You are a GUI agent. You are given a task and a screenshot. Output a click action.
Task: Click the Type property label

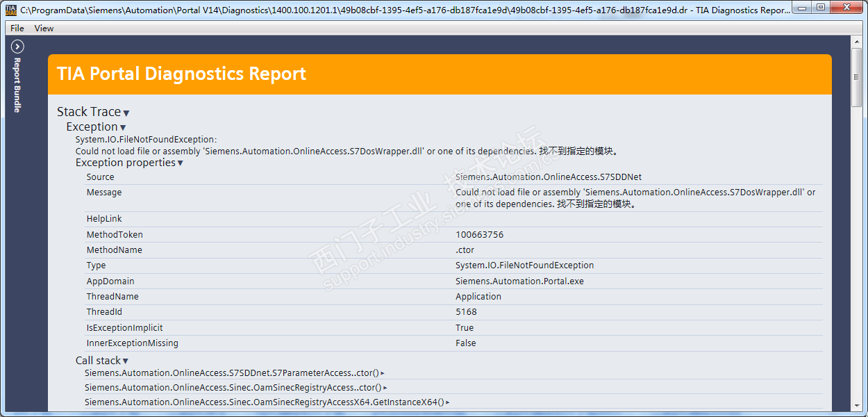coord(97,265)
